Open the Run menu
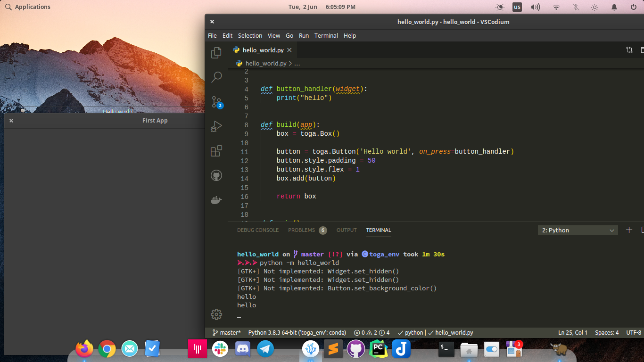This screenshot has width=644, height=362. point(304,35)
